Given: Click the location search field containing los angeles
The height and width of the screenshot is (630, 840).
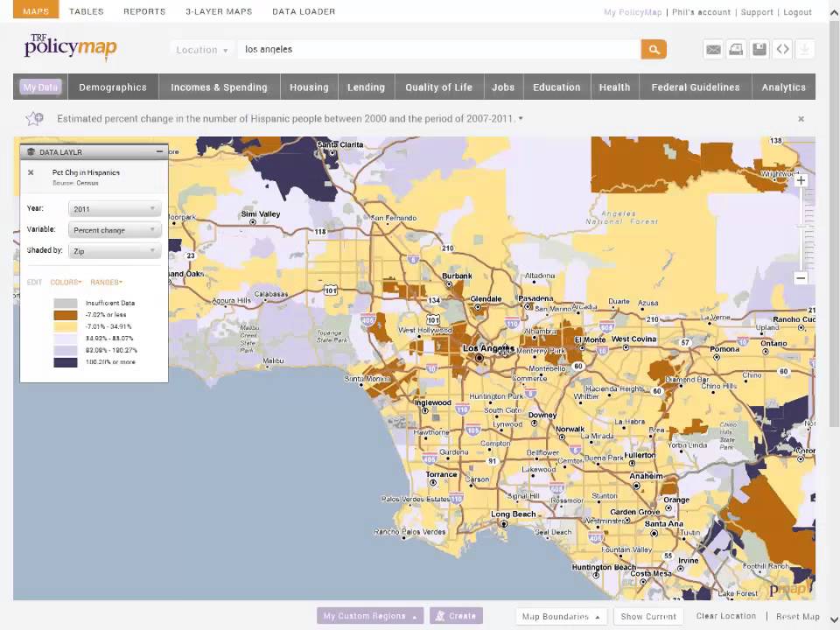Looking at the screenshot, I should point(439,49).
